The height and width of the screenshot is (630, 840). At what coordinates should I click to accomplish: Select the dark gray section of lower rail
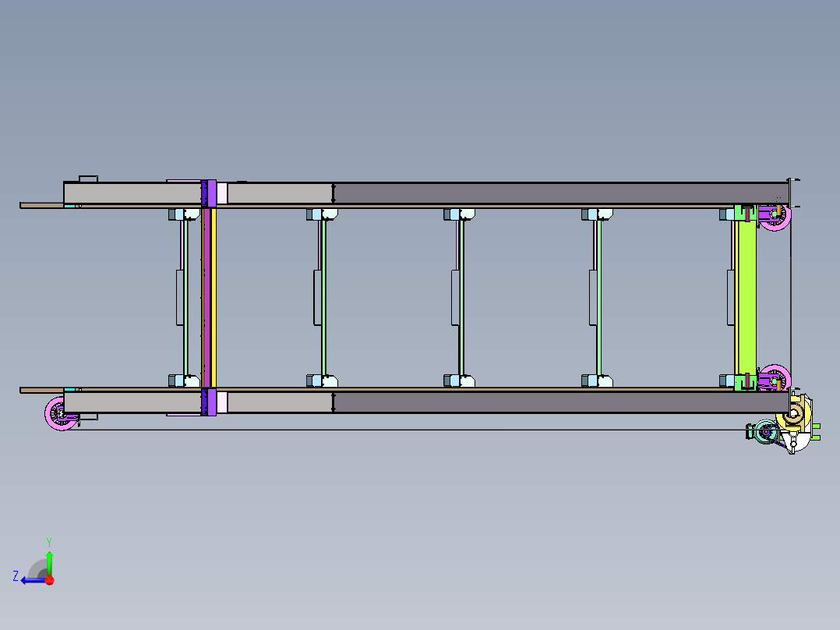[561, 402]
